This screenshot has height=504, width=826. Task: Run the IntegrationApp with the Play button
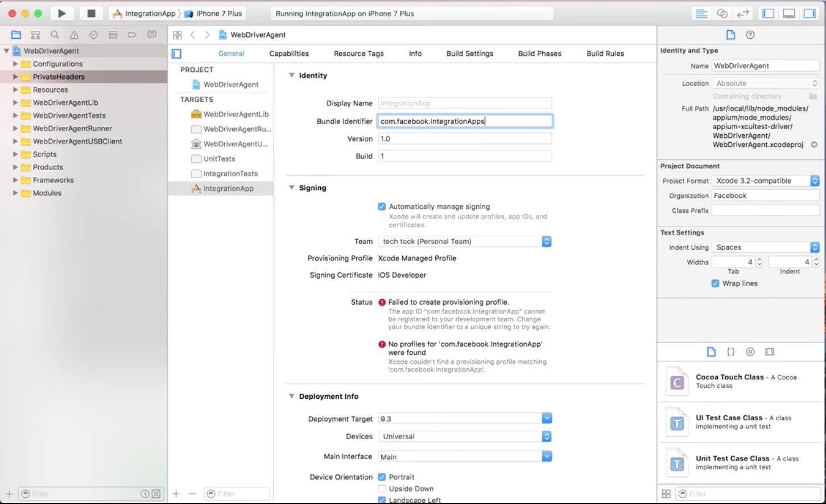pos(62,13)
